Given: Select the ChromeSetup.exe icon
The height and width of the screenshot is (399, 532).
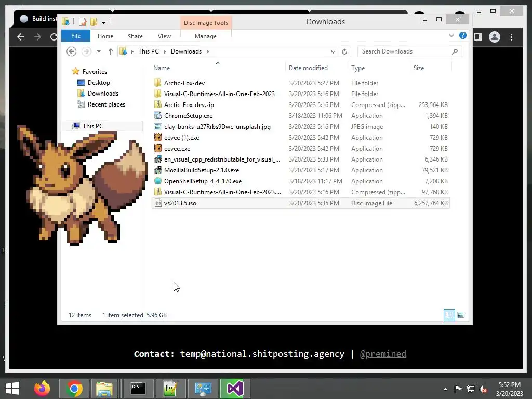Looking at the screenshot, I should click(x=157, y=116).
